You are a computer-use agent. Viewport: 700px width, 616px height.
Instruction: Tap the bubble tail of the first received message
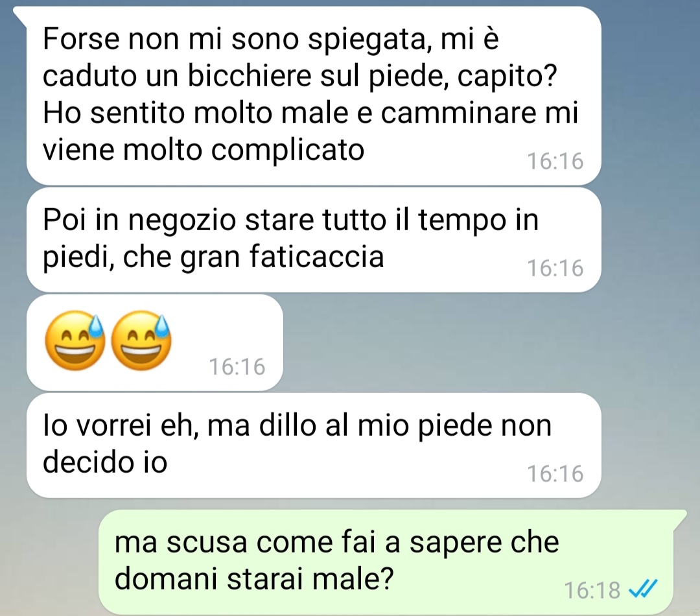(x=19, y=14)
